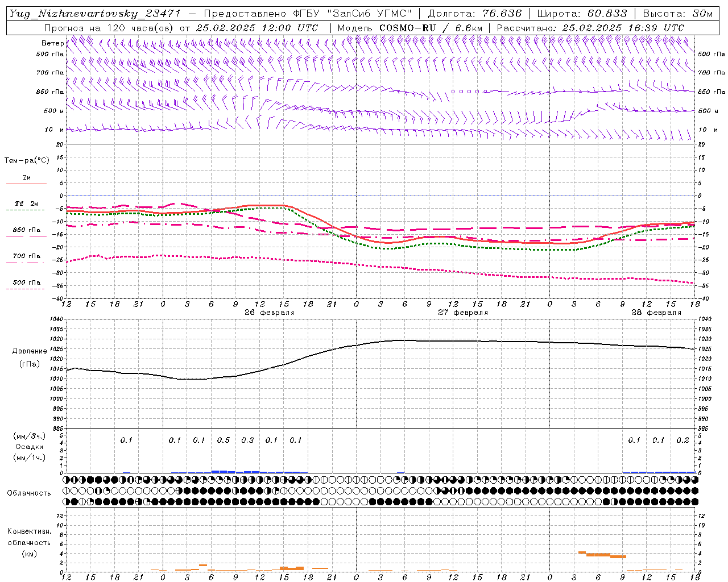Screen dimensions: 728x582
Task: Click the dotted pink line sample under temperature legend '500 гПа'
Action: click(25, 289)
